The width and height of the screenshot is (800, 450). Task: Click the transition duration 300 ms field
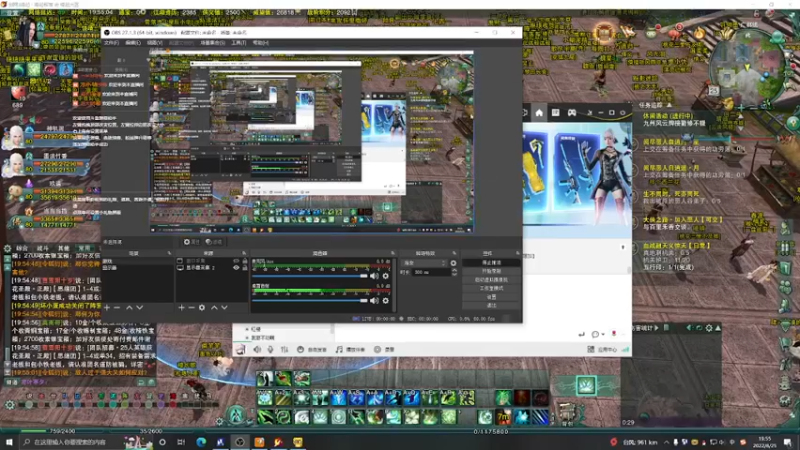coord(431,272)
